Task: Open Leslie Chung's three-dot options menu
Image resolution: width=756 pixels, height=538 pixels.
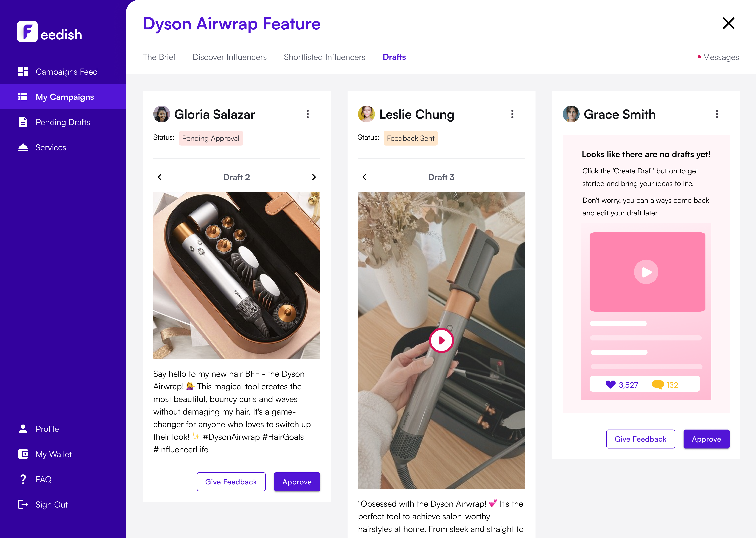Action: pos(512,114)
